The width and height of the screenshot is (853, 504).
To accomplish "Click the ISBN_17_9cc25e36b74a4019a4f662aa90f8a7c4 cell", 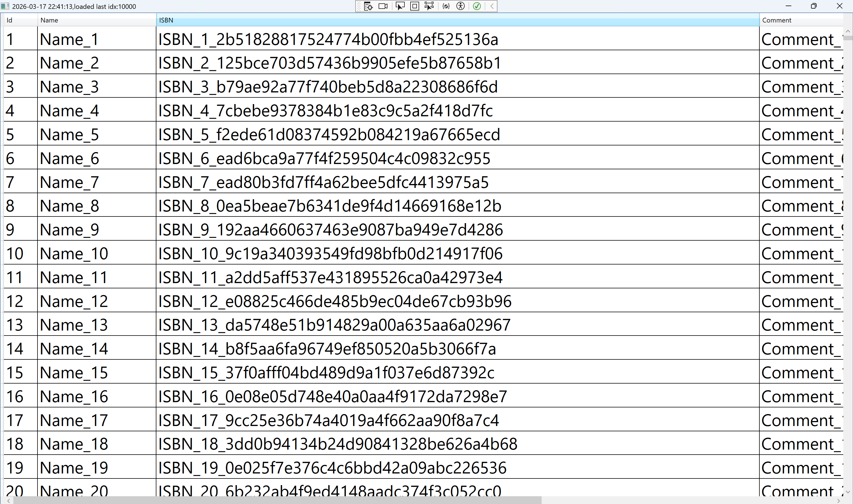I will point(458,419).
